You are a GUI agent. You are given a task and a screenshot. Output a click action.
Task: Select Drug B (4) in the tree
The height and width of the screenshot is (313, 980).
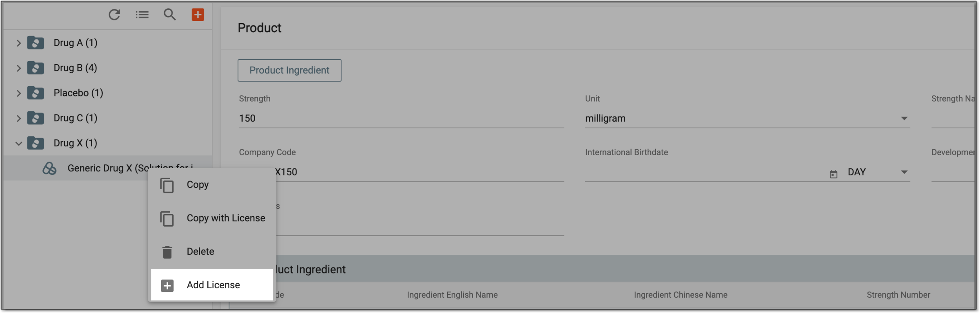[x=75, y=68]
